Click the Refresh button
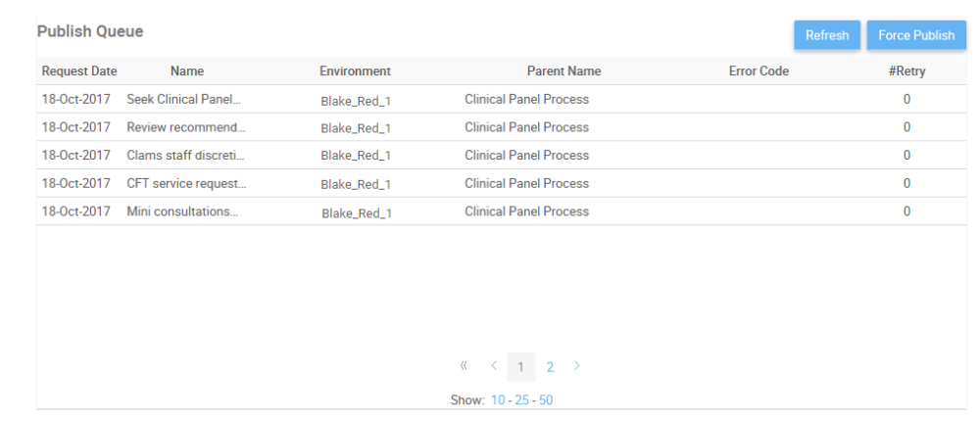This screenshot has height=421, width=980. [x=827, y=35]
